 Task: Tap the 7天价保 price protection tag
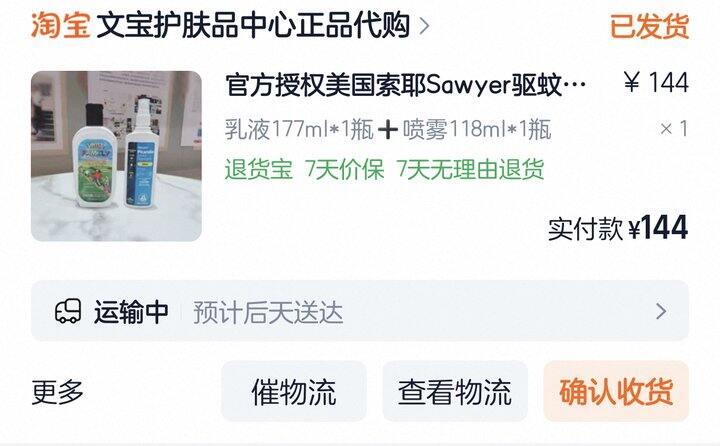(x=344, y=169)
